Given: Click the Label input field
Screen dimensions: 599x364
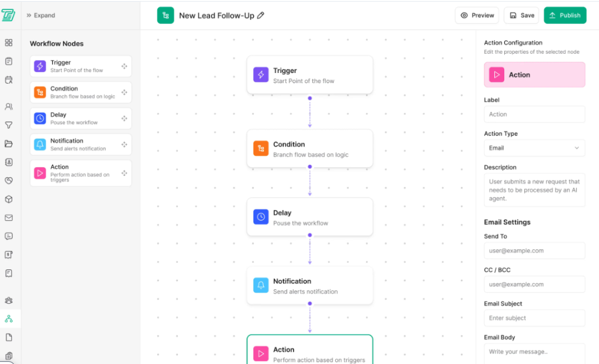Looking at the screenshot, I should 534,115.
